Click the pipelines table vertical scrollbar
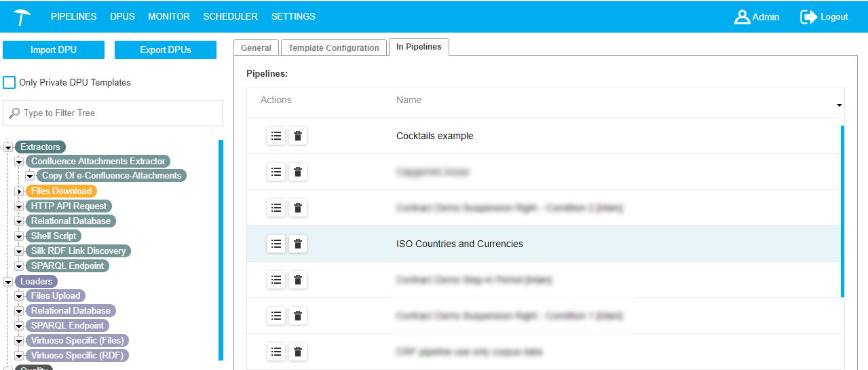Viewport: 868px width, 370px height. click(x=842, y=210)
